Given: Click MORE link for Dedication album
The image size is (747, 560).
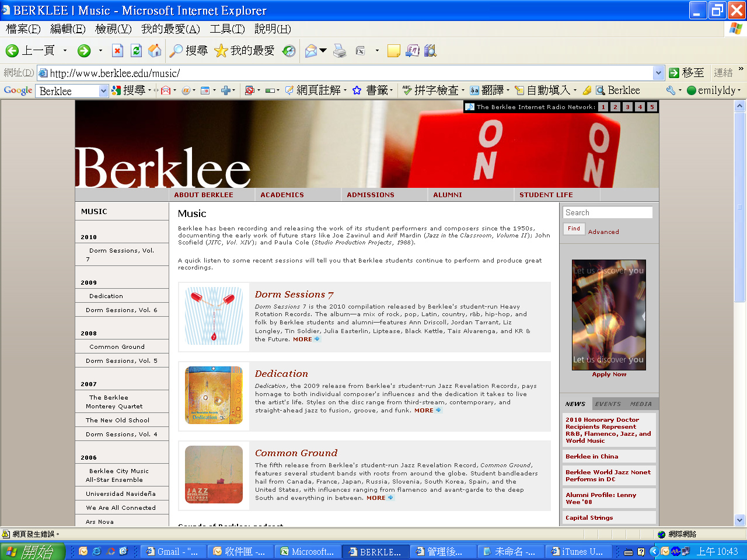Looking at the screenshot, I should point(428,410).
